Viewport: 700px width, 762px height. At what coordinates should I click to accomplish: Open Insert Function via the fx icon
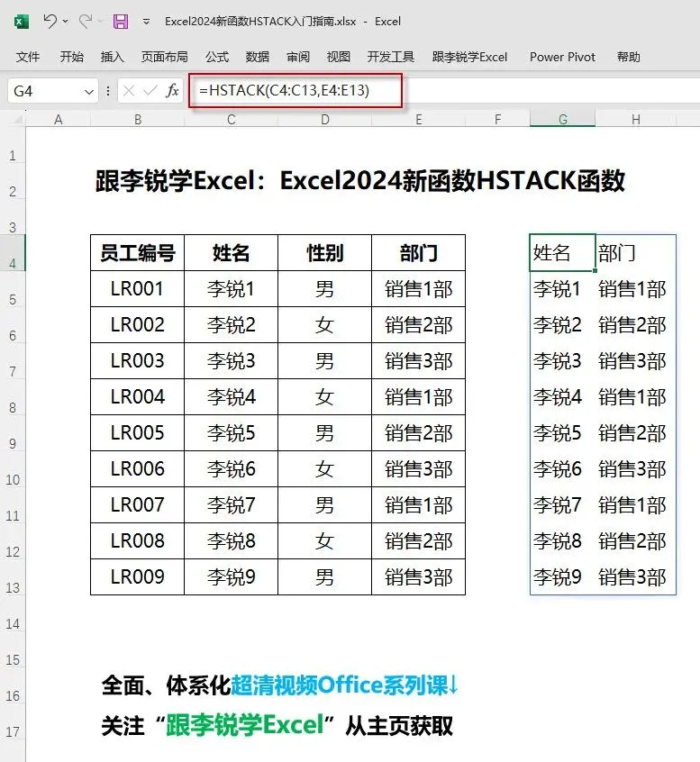pos(172,91)
